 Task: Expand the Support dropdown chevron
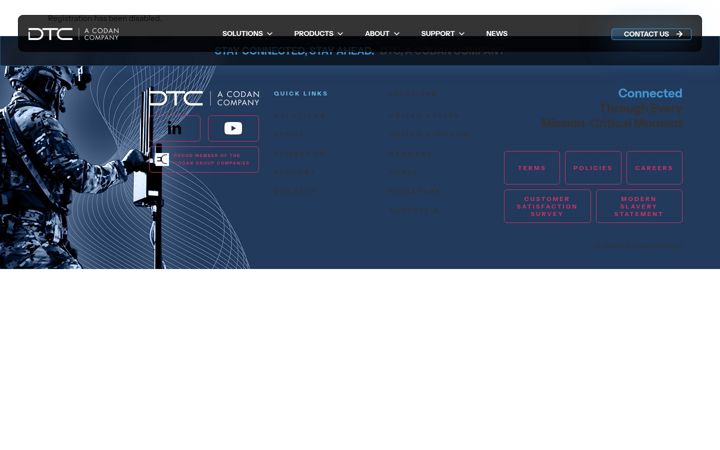[x=461, y=34]
